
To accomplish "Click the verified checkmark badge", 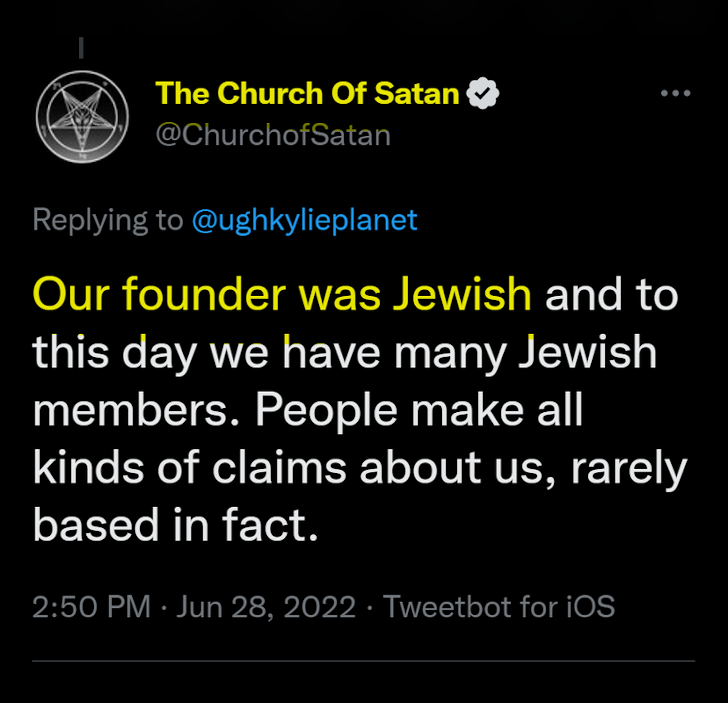I will [482, 93].
